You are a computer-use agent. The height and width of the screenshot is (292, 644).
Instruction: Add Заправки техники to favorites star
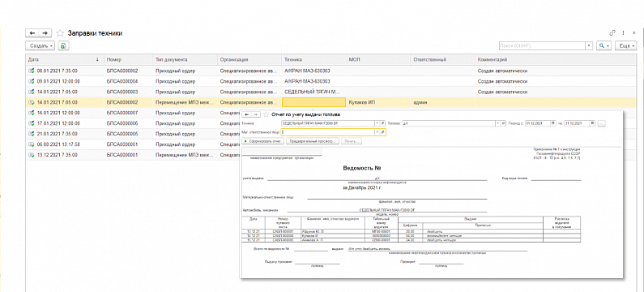pyautogui.click(x=60, y=33)
